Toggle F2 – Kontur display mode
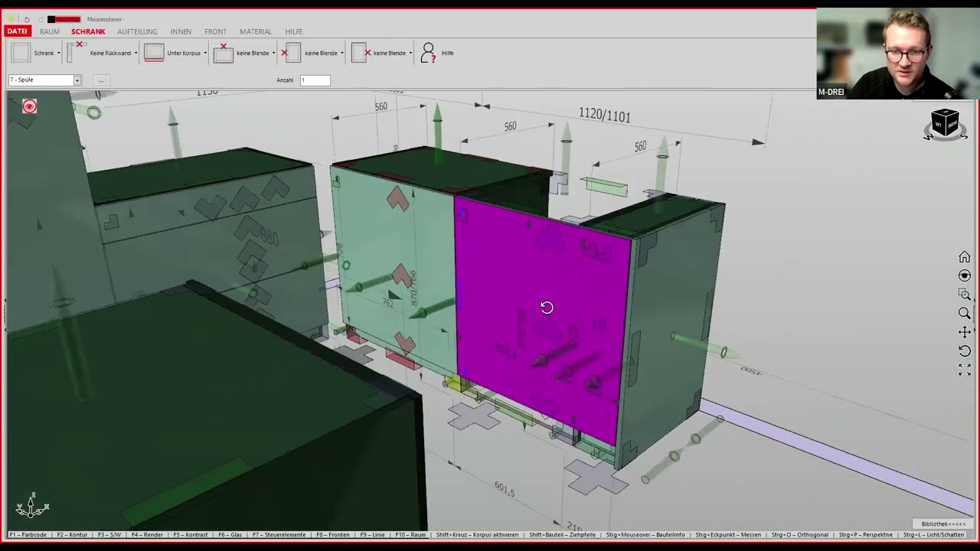The width and height of the screenshot is (980, 551). click(x=72, y=535)
